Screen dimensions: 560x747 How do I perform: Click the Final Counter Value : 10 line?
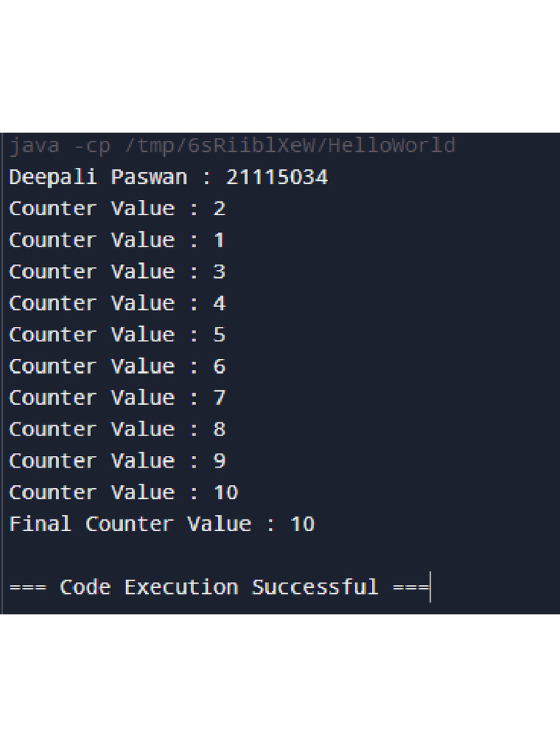coord(161,524)
